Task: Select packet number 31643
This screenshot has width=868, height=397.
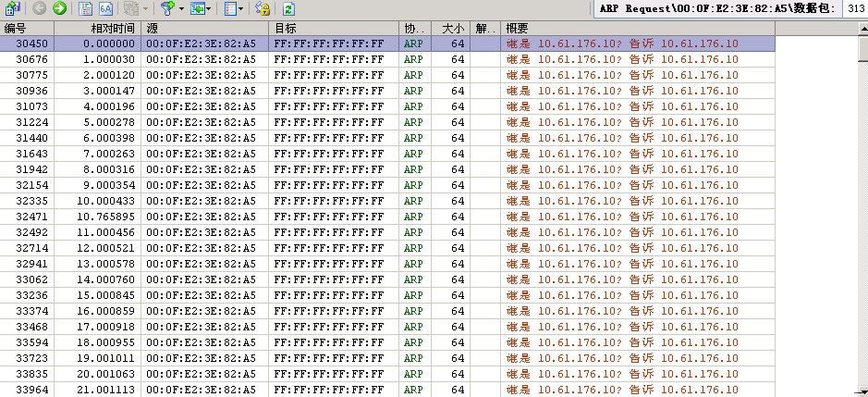Action: [x=32, y=154]
